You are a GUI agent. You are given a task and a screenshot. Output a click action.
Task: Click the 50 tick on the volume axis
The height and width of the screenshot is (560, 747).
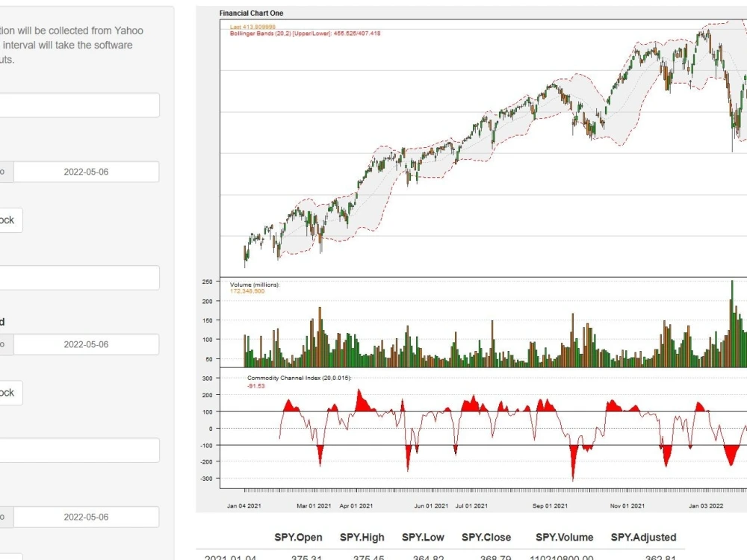(208, 359)
